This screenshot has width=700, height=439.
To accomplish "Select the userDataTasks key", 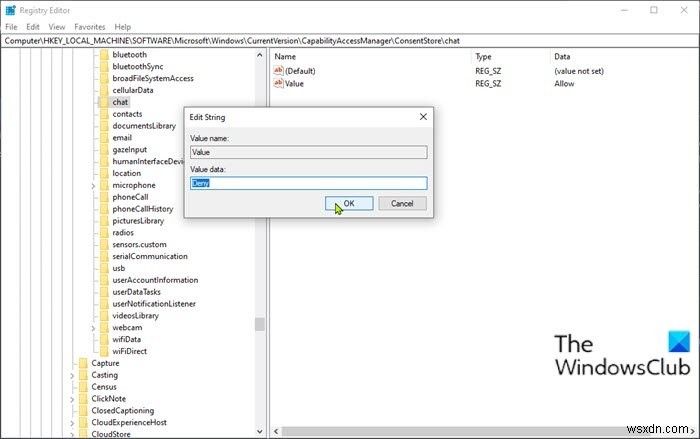I will click(x=137, y=292).
